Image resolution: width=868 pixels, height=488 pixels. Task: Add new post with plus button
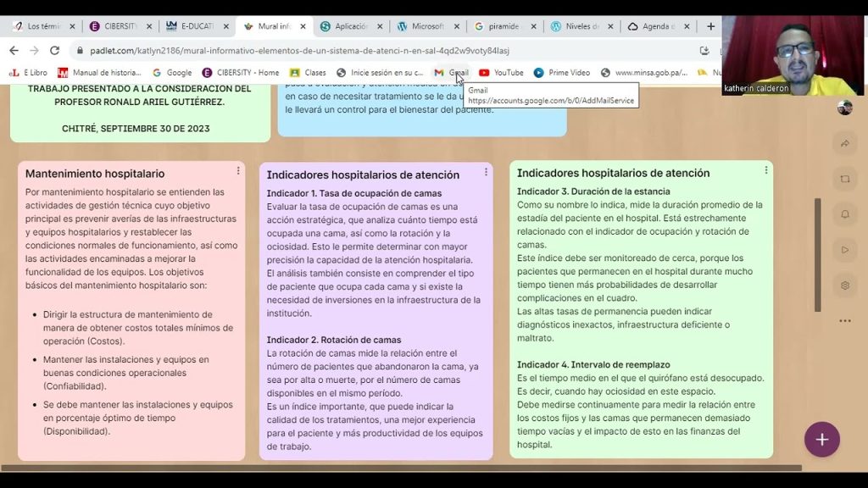click(822, 440)
